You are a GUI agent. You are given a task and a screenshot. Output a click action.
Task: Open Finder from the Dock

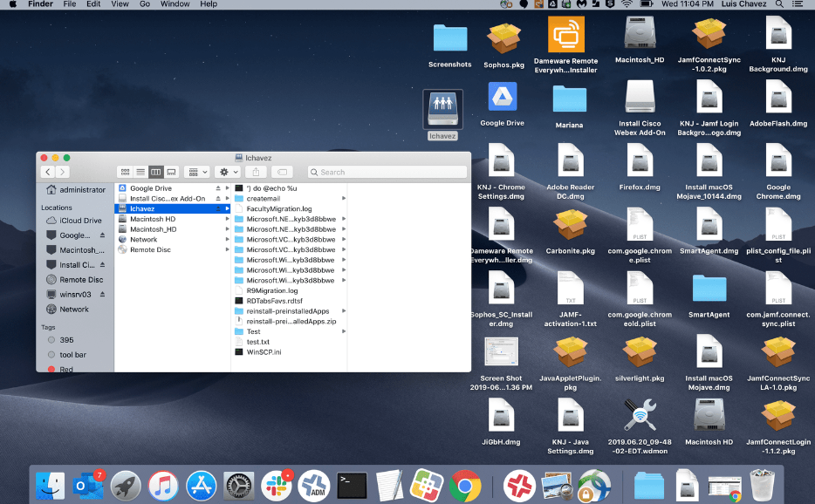[51, 486]
